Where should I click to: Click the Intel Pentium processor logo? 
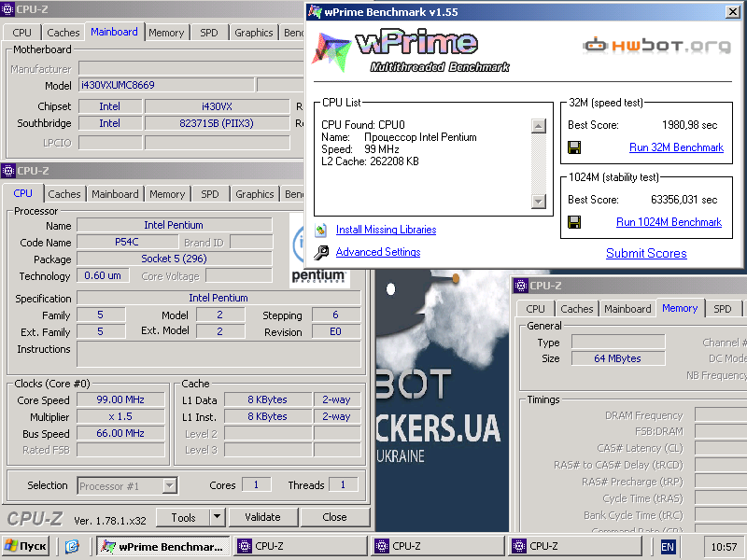(x=318, y=250)
